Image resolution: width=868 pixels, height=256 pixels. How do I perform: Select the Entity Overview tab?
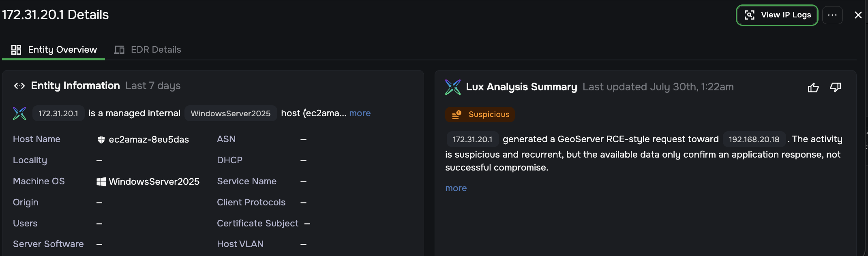tap(54, 50)
